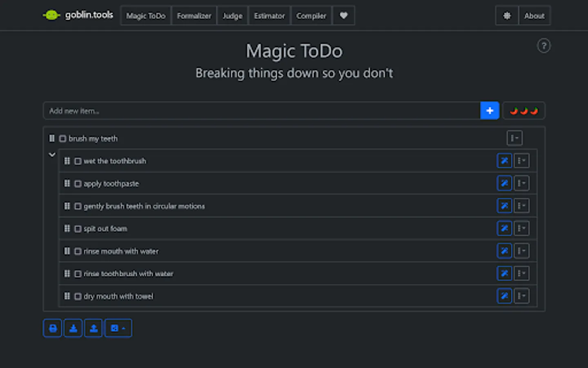The height and width of the screenshot is (368, 588).
Task: Select 'rinse toothbrush with water' task text
Action: pyautogui.click(x=128, y=274)
